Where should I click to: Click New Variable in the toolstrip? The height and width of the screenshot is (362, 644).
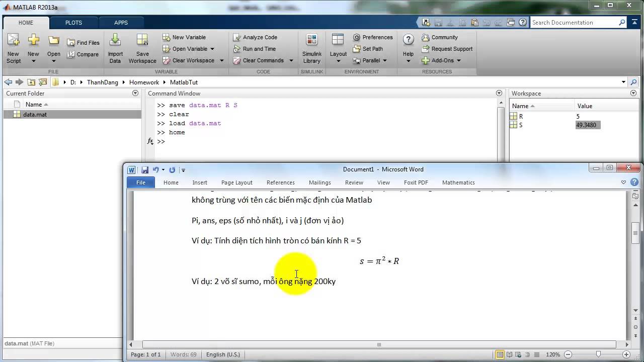(x=184, y=37)
